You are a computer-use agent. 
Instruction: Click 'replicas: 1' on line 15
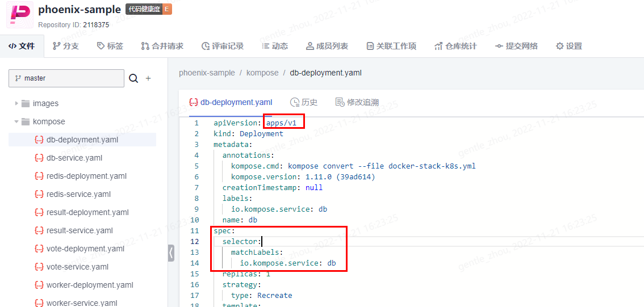pos(246,274)
